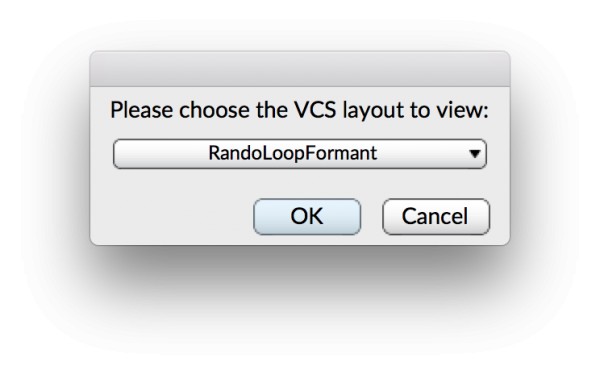Click the dialog's empty title bar
Image resolution: width=600 pixels, height=374 pixels.
coord(300,69)
